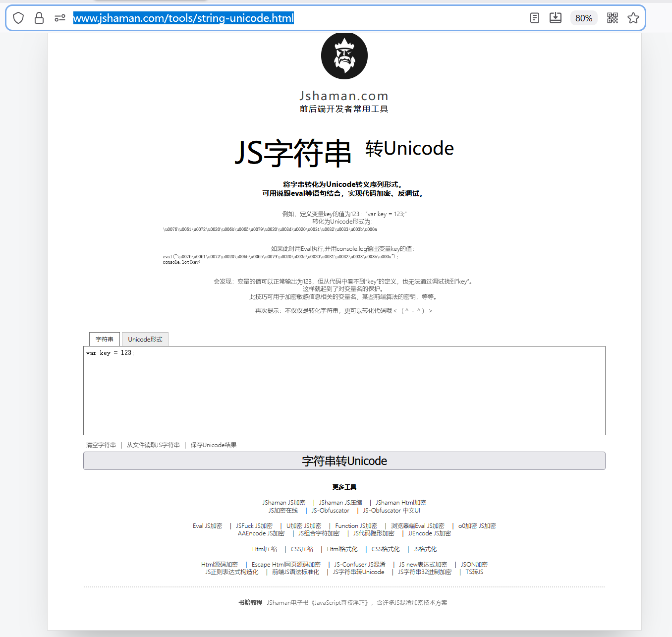Bookmark this page with the star icon
The image size is (672, 637).
633,18
